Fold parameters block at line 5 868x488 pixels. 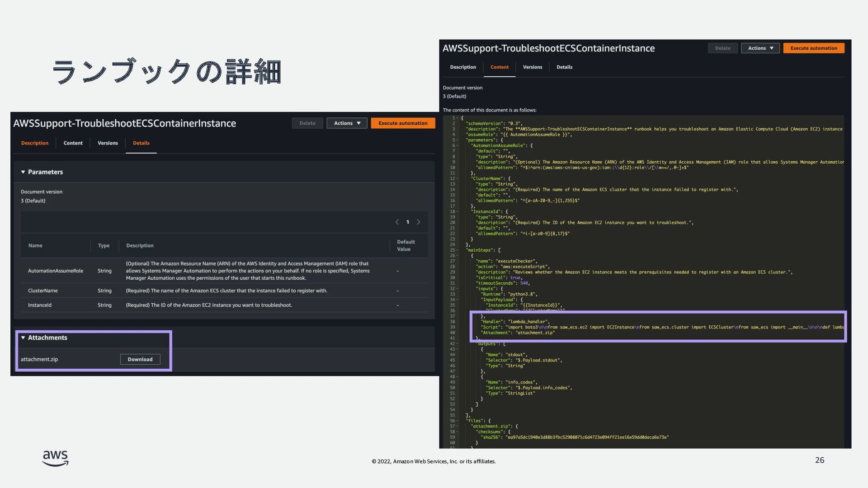click(x=458, y=140)
